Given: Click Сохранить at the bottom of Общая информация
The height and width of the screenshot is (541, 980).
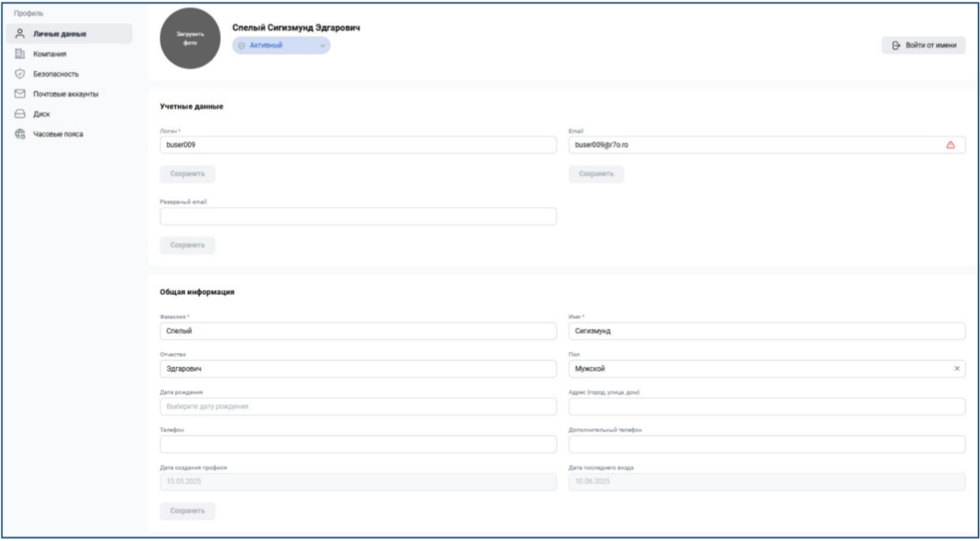Looking at the screenshot, I should [x=187, y=511].
